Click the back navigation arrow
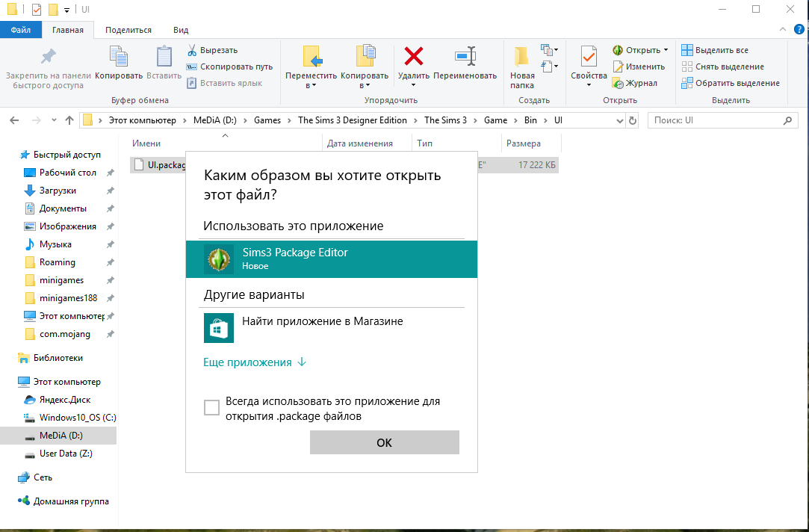Image resolution: width=809 pixels, height=532 pixels. pos(14,120)
